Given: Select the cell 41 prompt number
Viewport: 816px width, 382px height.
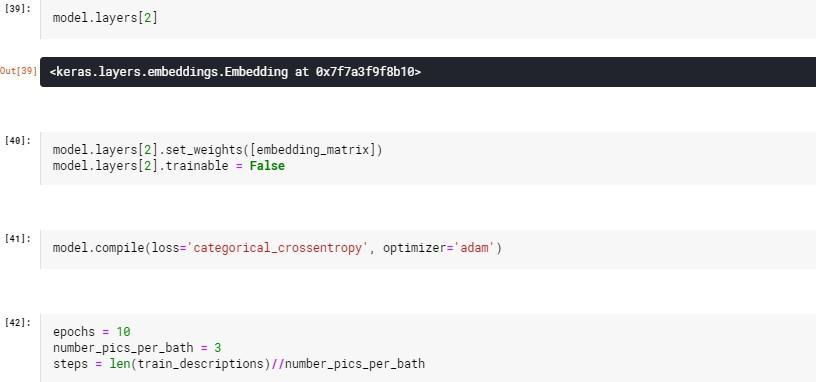Looking at the screenshot, I should click(18, 238).
